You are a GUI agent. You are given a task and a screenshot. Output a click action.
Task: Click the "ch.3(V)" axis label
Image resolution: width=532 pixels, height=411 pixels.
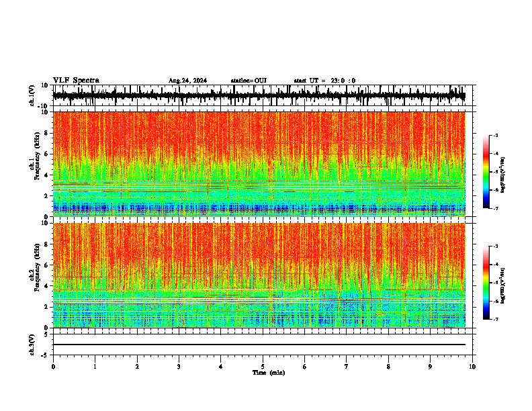point(32,345)
